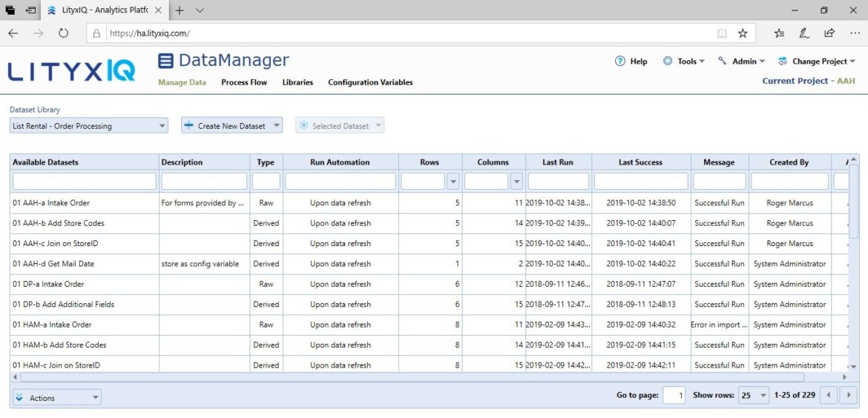
Task: Open Configuration Variables tab
Action: [x=370, y=82]
